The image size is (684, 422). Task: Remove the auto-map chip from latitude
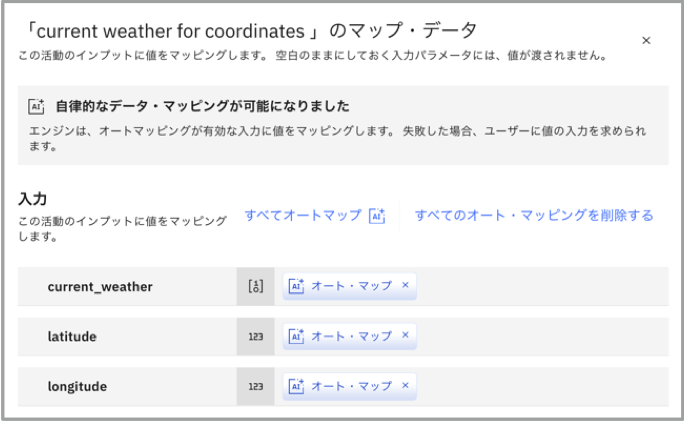click(x=405, y=336)
